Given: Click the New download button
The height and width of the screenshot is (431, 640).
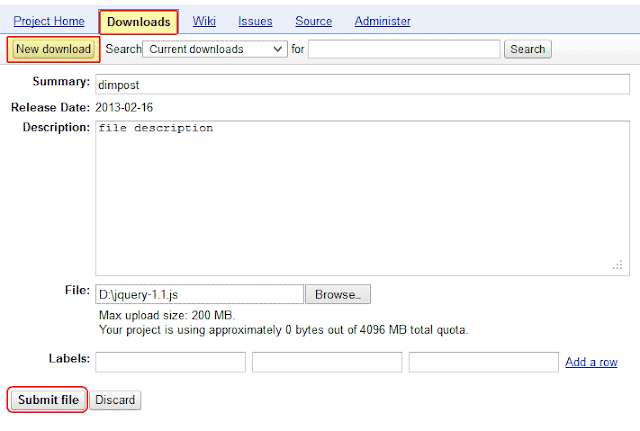Looking at the screenshot, I should point(53,49).
